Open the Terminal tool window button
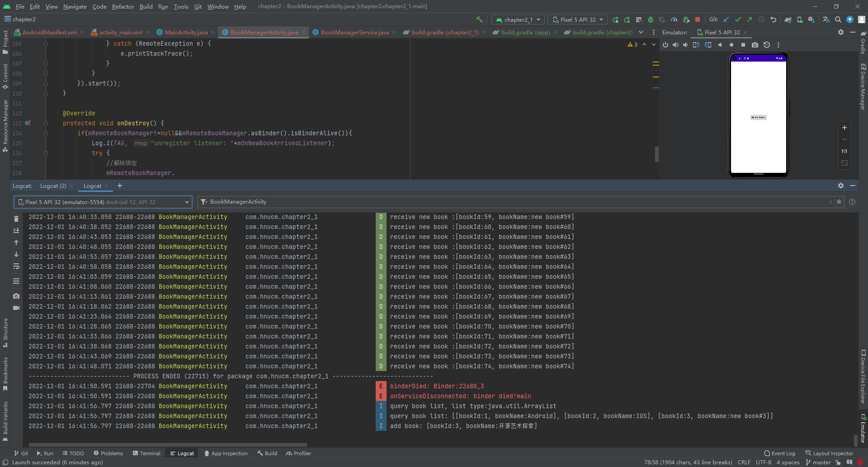Viewport: 868px width, 467px height. (147, 453)
